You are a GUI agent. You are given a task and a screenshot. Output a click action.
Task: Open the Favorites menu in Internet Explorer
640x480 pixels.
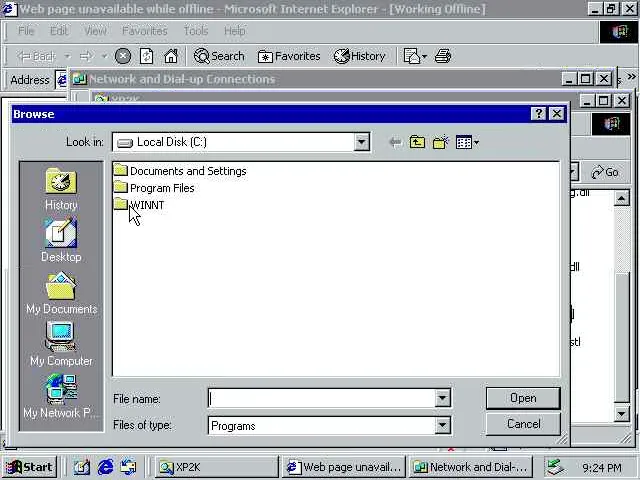click(144, 31)
